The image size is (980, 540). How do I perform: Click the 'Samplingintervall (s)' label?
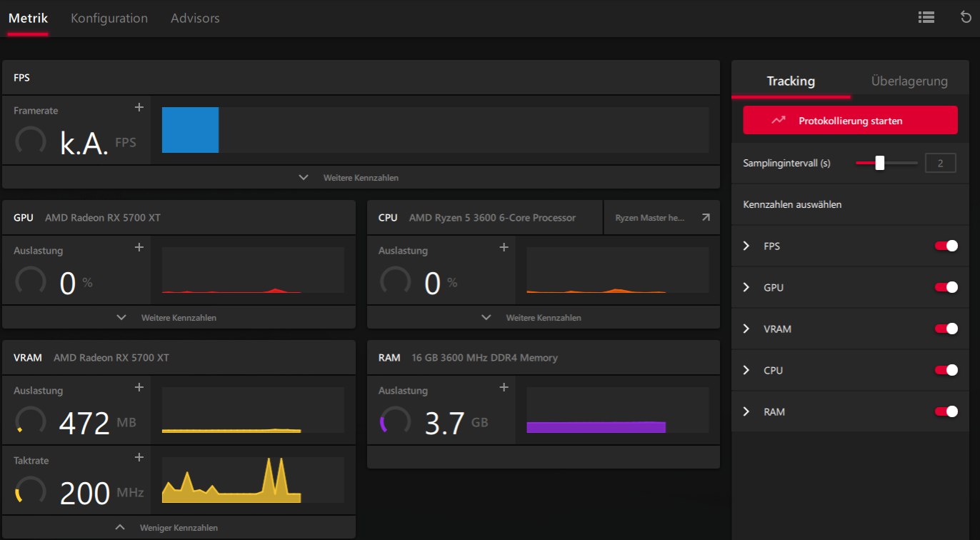[786, 164]
